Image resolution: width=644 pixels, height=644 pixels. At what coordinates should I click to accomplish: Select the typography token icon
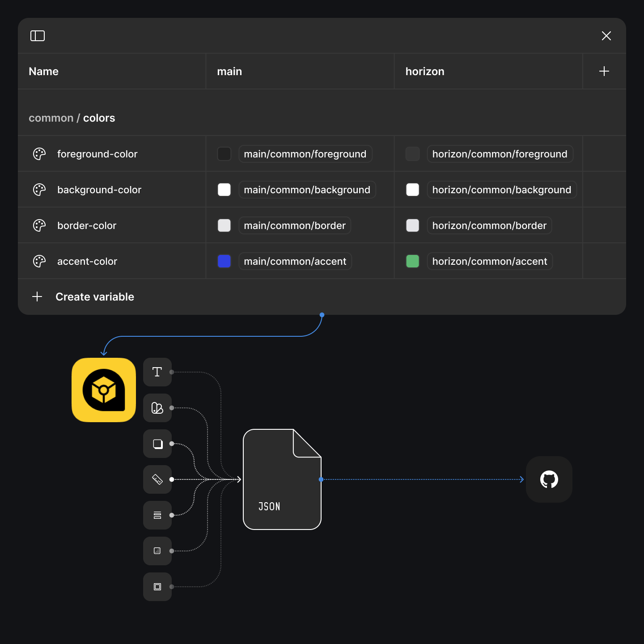(x=157, y=372)
